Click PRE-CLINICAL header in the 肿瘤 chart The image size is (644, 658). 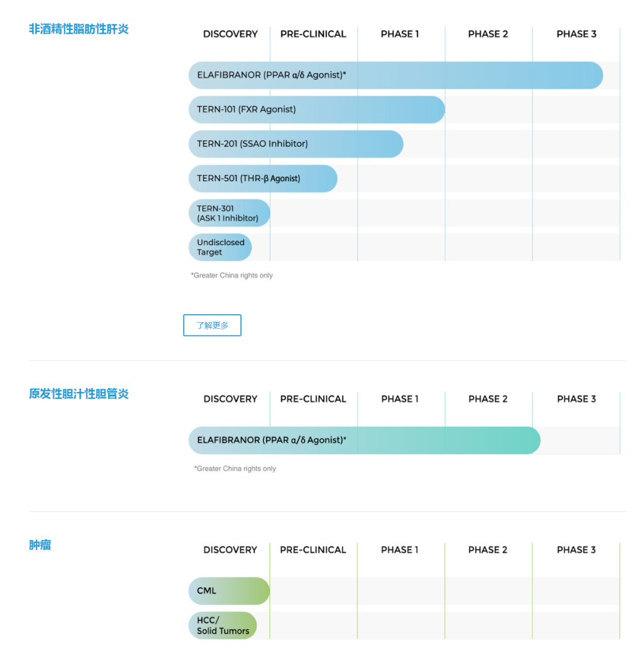point(313,550)
